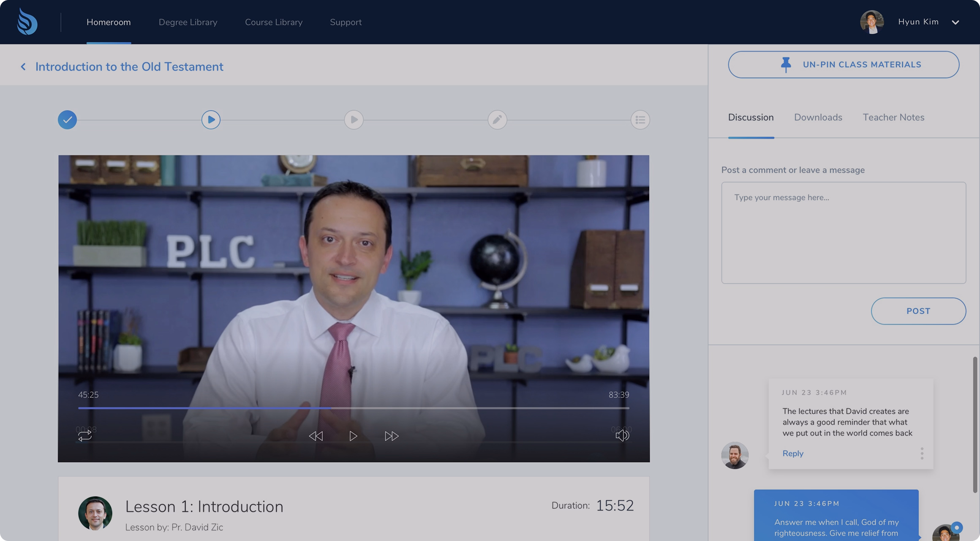Go to Degree Library
This screenshot has width=980, height=541.
click(x=188, y=22)
